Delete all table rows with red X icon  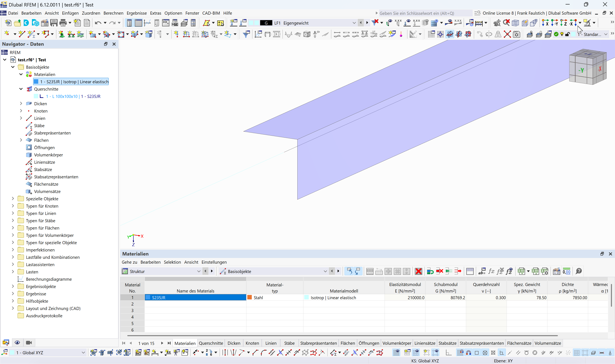[418, 271]
